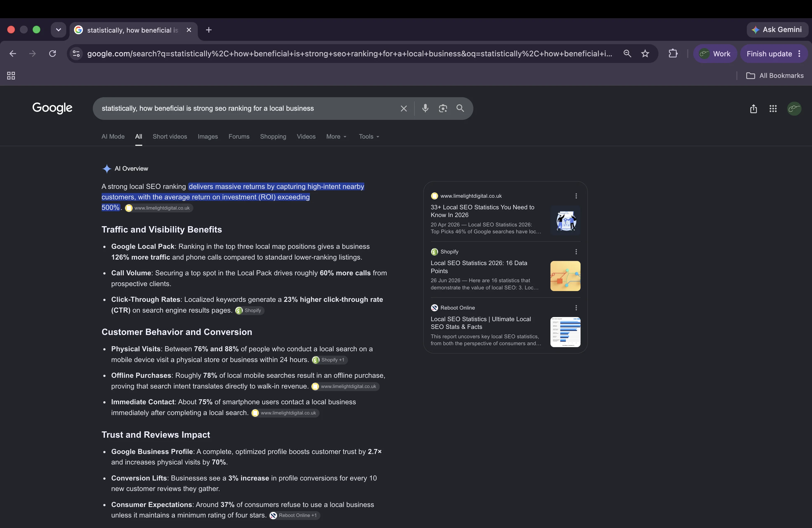Click the zoom magnifier in address bar

[627, 54]
